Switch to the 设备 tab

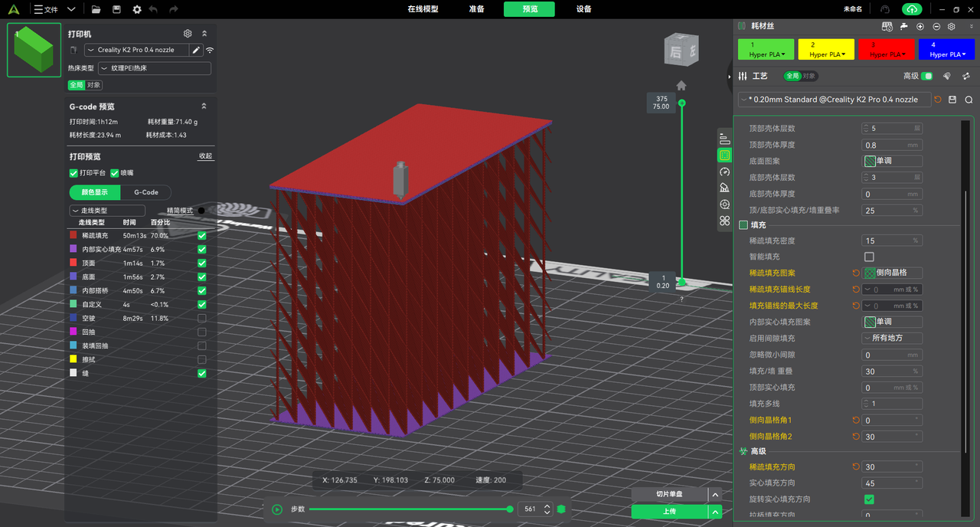point(583,9)
